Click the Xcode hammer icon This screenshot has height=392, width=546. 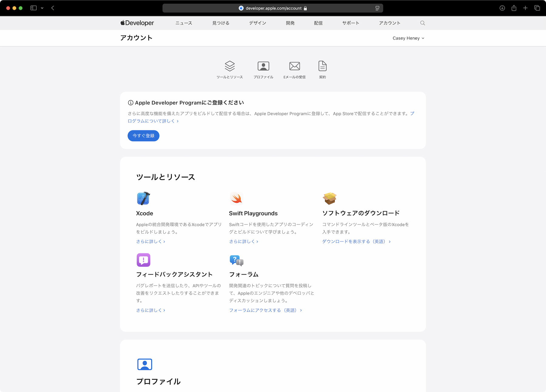tap(143, 199)
